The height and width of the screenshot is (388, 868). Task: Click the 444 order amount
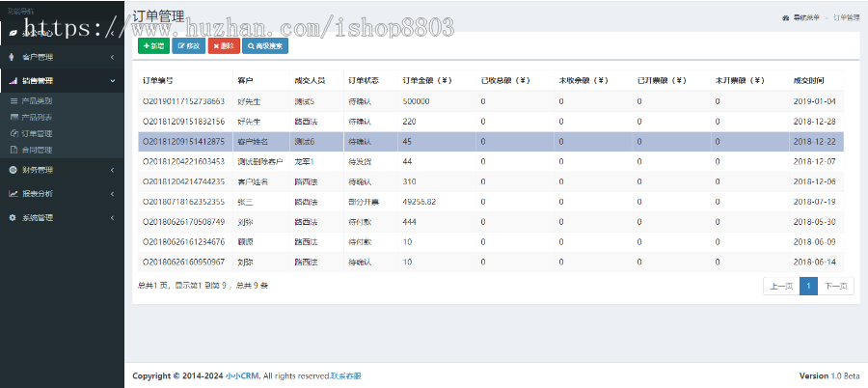(x=409, y=222)
